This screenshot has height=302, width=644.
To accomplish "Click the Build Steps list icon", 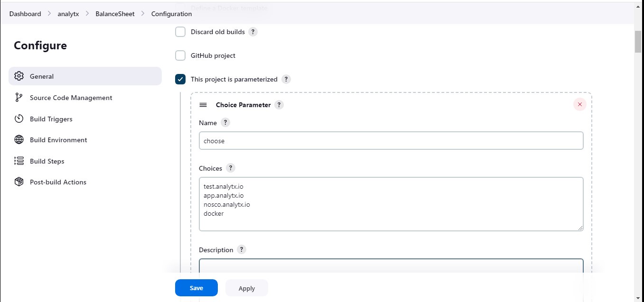I will coord(19,161).
